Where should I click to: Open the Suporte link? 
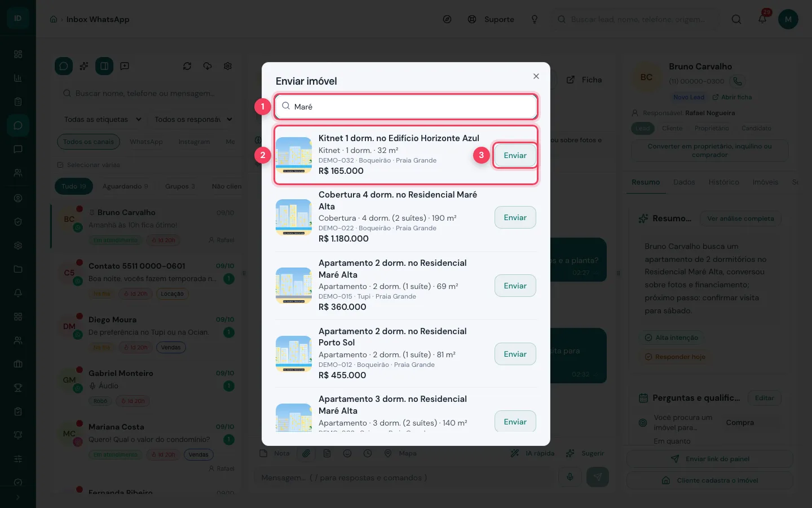pos(491,19)
